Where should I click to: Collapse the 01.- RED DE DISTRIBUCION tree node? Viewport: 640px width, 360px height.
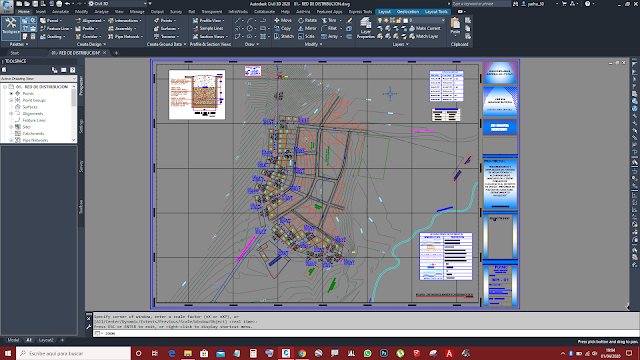5,87
